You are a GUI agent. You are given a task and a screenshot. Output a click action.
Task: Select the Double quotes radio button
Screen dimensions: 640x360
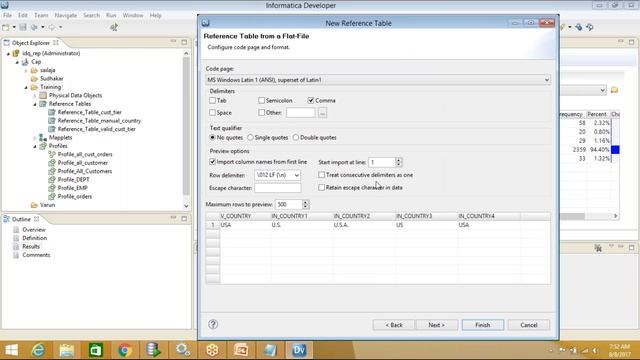tap(296, 138)
